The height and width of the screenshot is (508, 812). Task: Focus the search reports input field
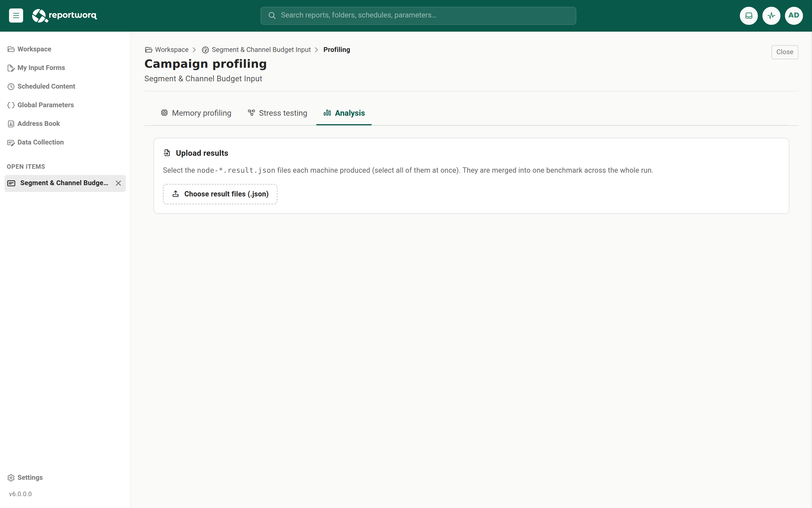pos(418,16)
